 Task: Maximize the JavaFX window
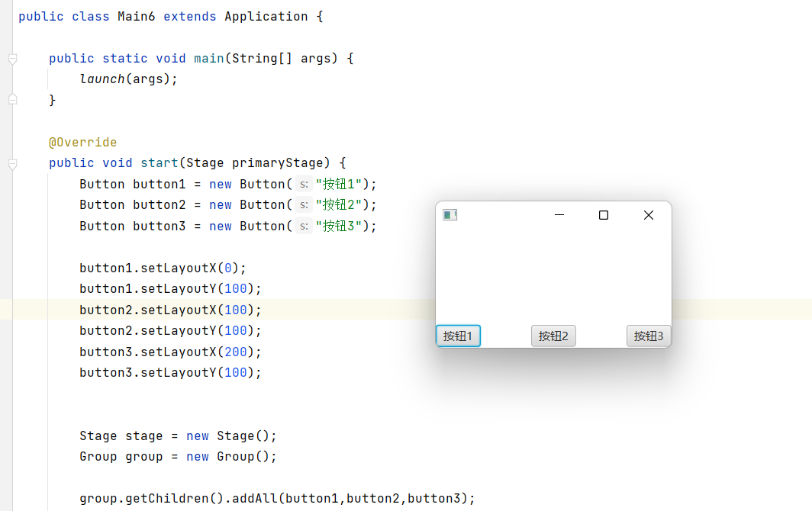pyautogui.click(x=604, y=215)
